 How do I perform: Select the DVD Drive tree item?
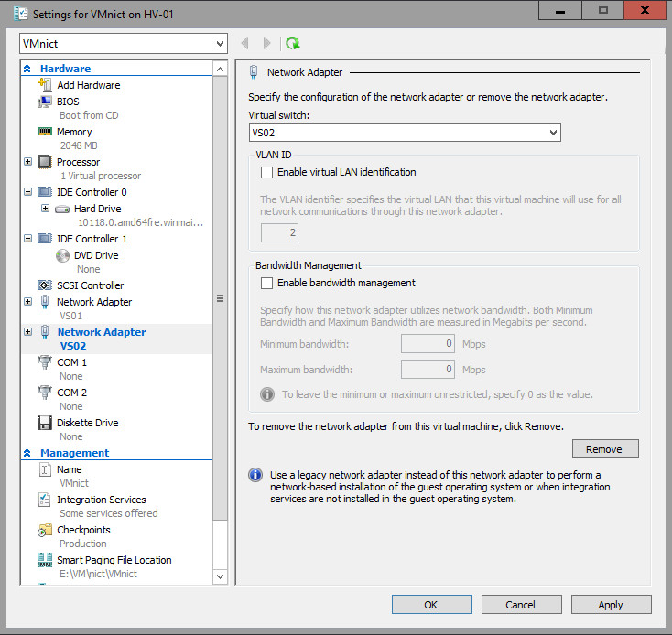96,255
